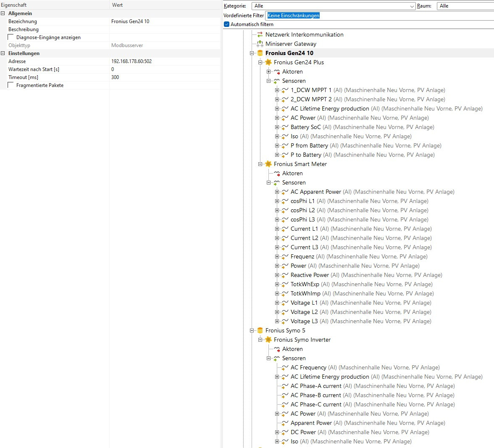This screenshot has height=448, width=494.
Task: Click the sensor icon of cosPhi L2
Action: tap(285, 210)
